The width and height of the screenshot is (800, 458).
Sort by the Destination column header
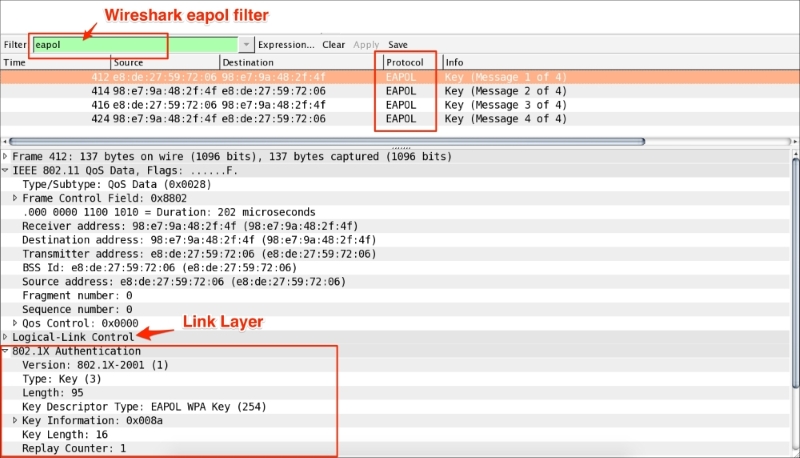(301, 62)
